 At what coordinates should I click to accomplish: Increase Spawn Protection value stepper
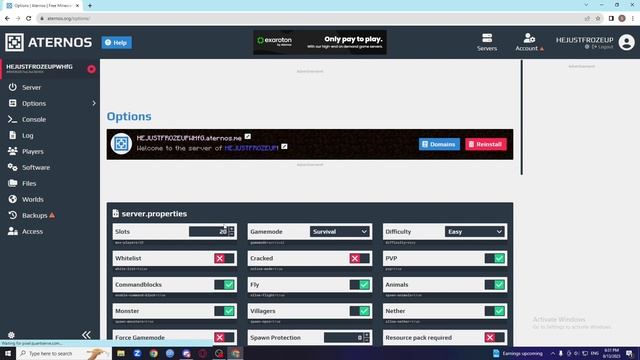coord(367,335)
